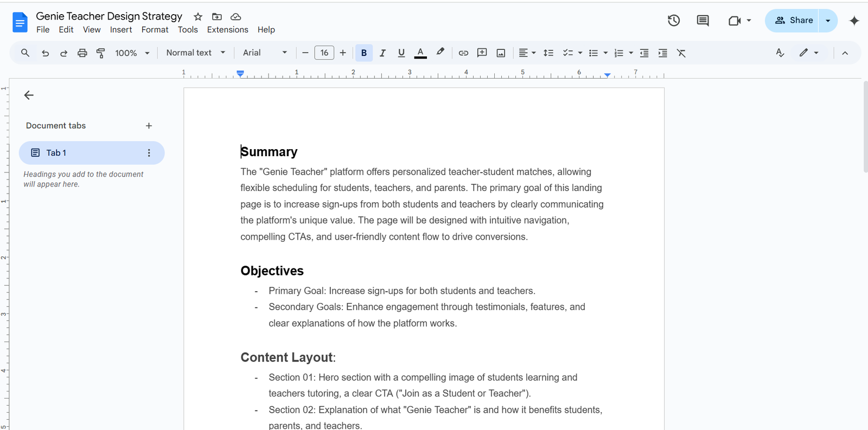The image size is (868, 430).
Task: Insert a checklist
Action: click(x=568, y=53)
